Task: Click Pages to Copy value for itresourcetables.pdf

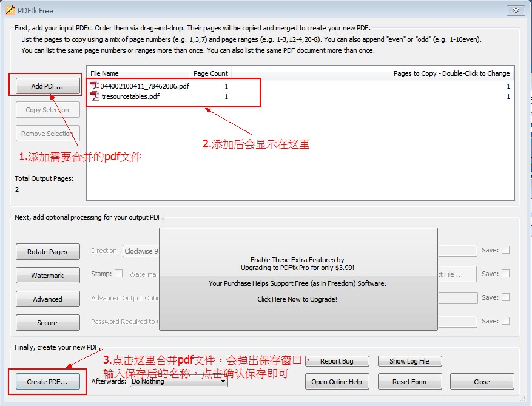Action: (x=508, y=96)
